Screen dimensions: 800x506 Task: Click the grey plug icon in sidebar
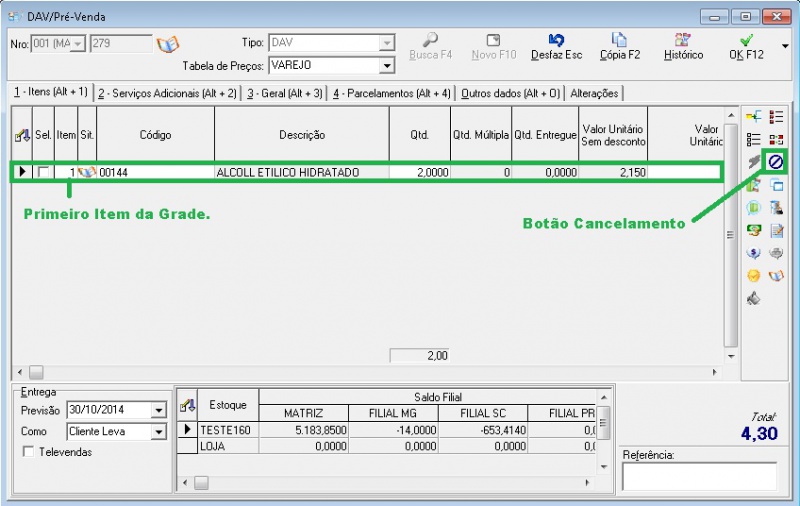coord(754,162)
